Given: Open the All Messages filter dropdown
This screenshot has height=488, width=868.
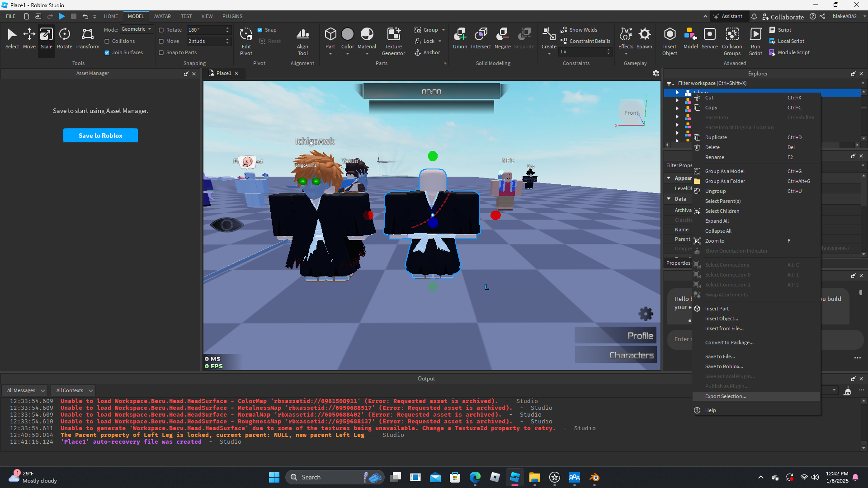Looking at the screenshot, I should [x=26, y=390].
